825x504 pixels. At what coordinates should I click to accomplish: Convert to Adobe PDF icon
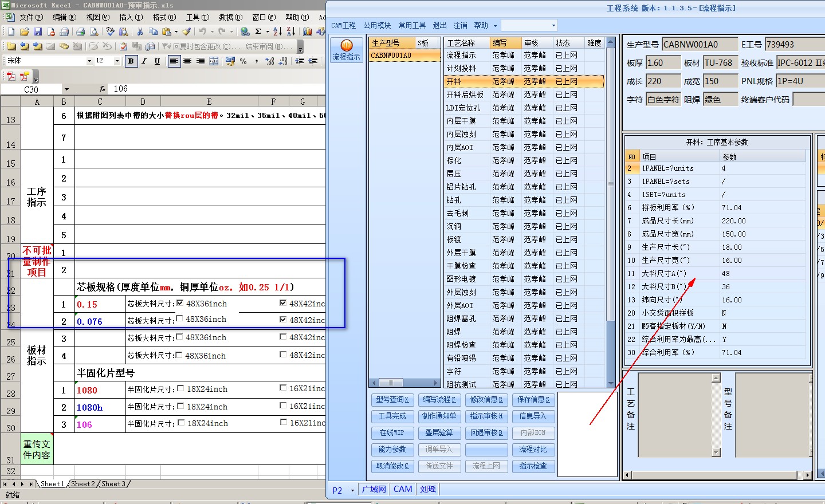11,76
